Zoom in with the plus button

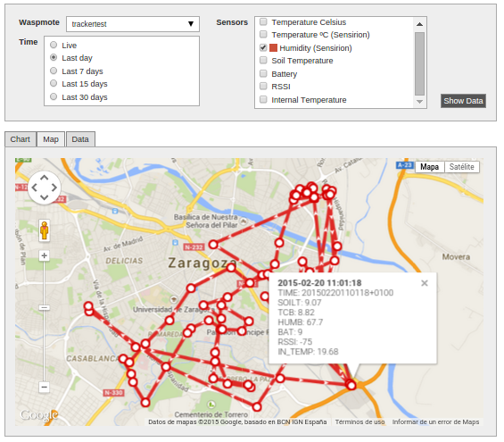45,255
